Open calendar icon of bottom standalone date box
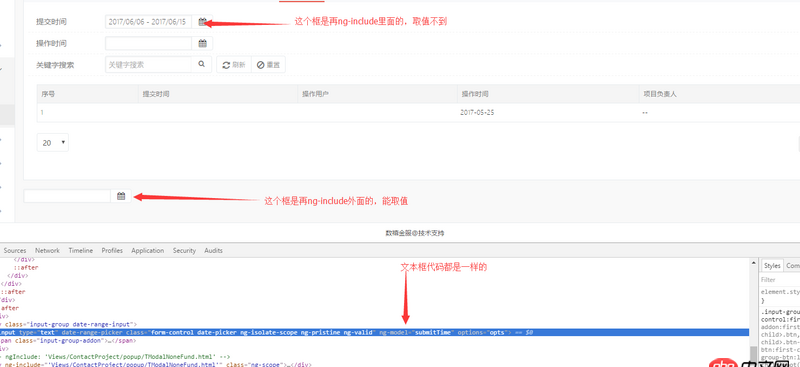Image resolution: width=800 pixels, height=367 pixels. (121, 196)
